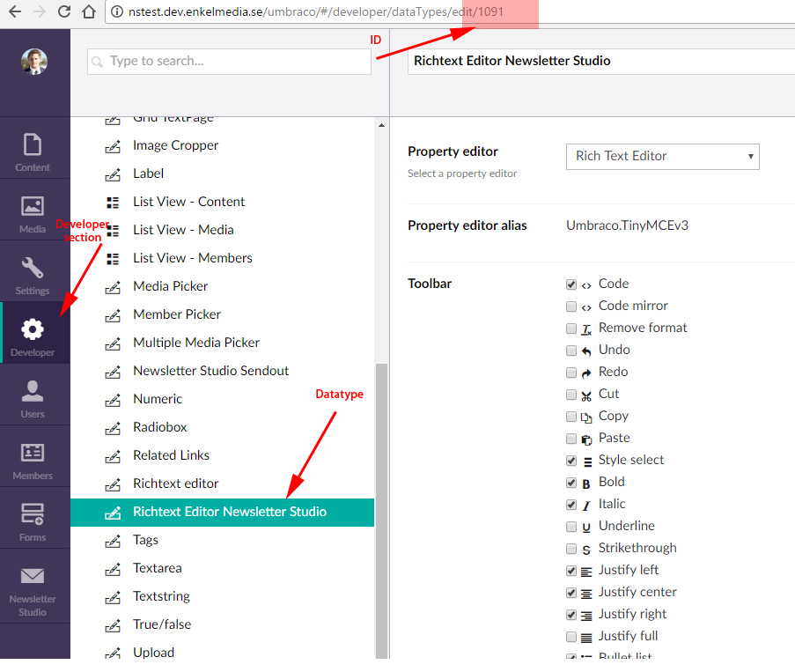The height and width of the screenshot is (672, 795).
Task: Click the edit icon beside Radiobox
Action: coord(113,428)
